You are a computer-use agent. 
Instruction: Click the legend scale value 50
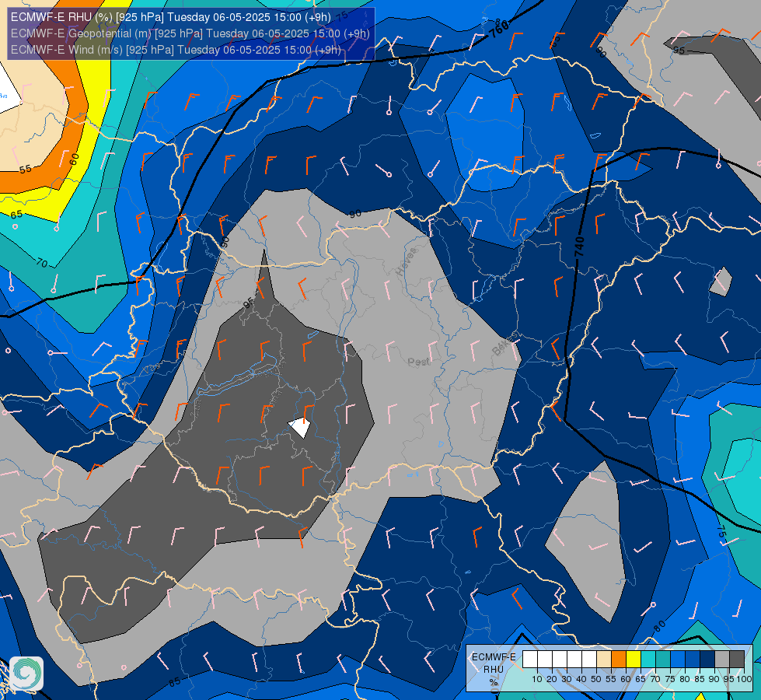point(596,679)
